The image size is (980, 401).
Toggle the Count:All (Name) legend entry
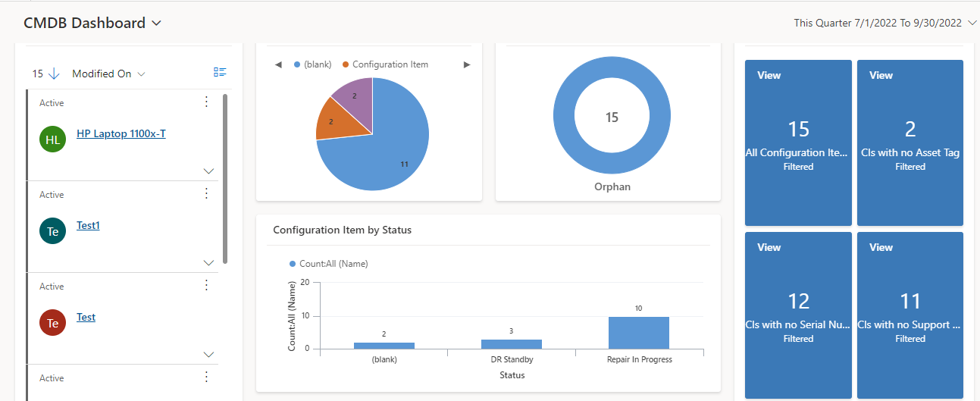[328, 264]
